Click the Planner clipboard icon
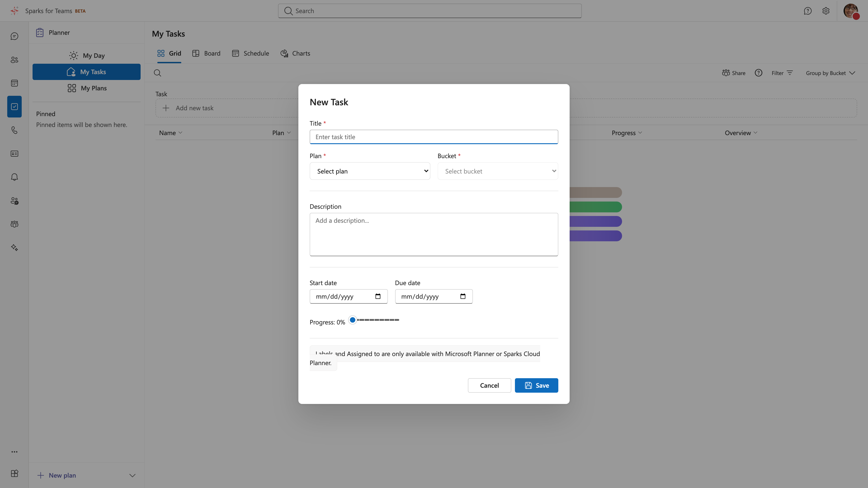The width and height of the screenshot is (868, 488). coord(40,33)
